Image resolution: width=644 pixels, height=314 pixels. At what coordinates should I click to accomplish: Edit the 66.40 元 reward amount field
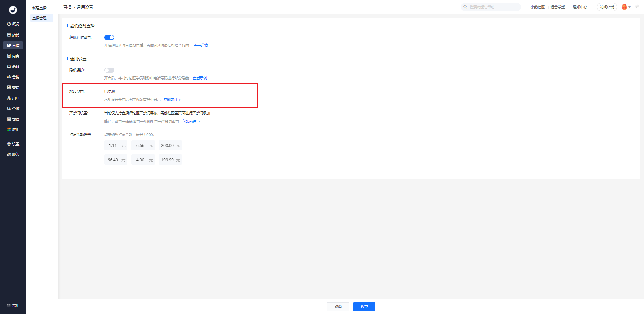coord(113,160)
